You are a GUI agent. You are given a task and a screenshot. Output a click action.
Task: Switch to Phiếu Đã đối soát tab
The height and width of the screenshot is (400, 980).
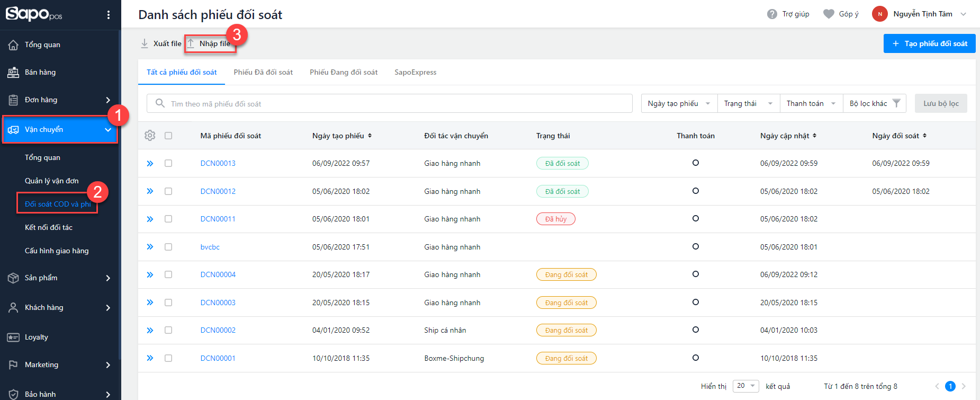(x=263, y=73)
